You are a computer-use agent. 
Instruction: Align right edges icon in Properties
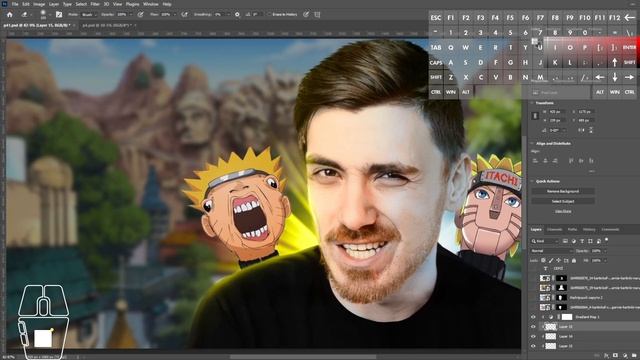[x=555, y=161]
